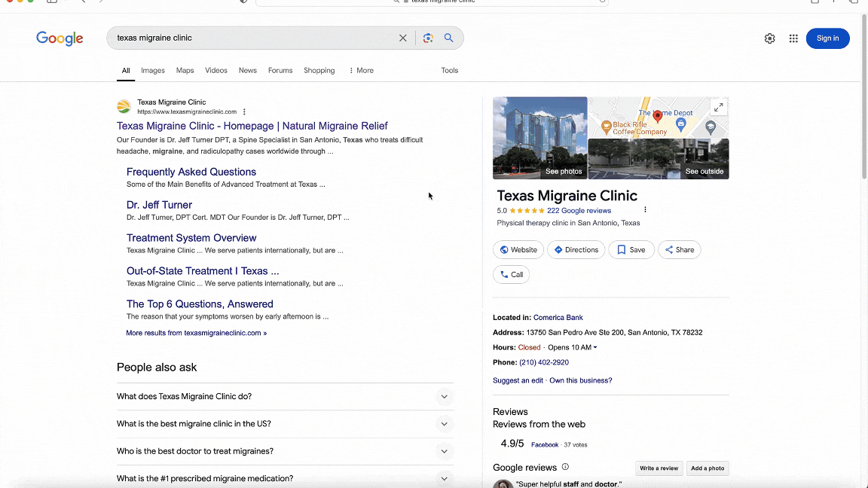The width and height of the screenshot is (868, 488).
Task: Click the Website button
Action: 518,249
